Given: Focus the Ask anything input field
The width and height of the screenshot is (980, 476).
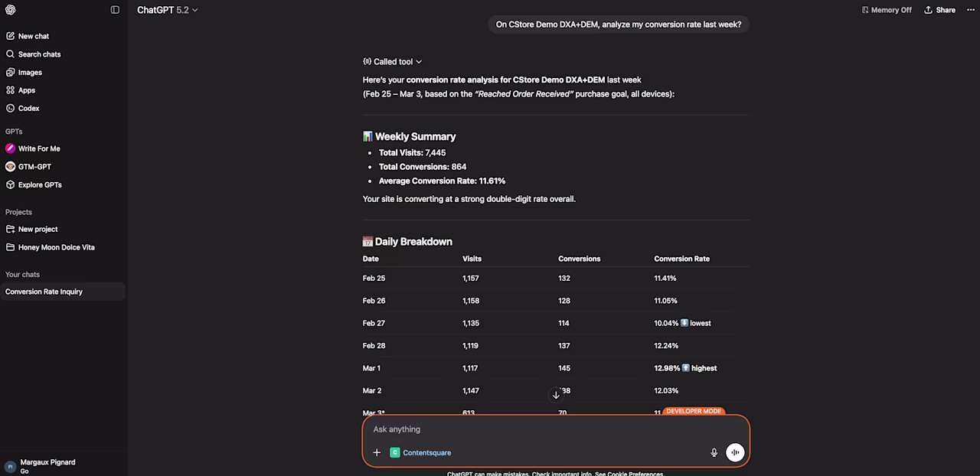Looking at the screenshot, I should pos(556,429).
